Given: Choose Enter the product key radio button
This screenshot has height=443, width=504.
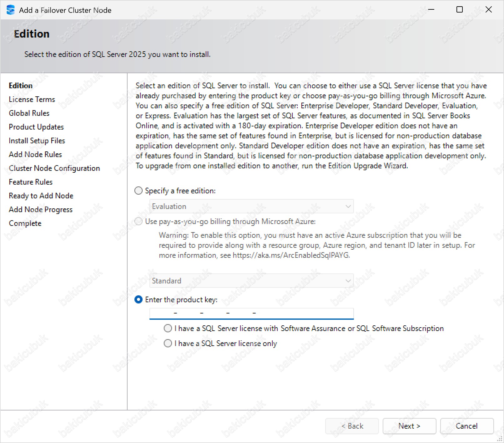Looking at the screenshot, I should point(139,300).
